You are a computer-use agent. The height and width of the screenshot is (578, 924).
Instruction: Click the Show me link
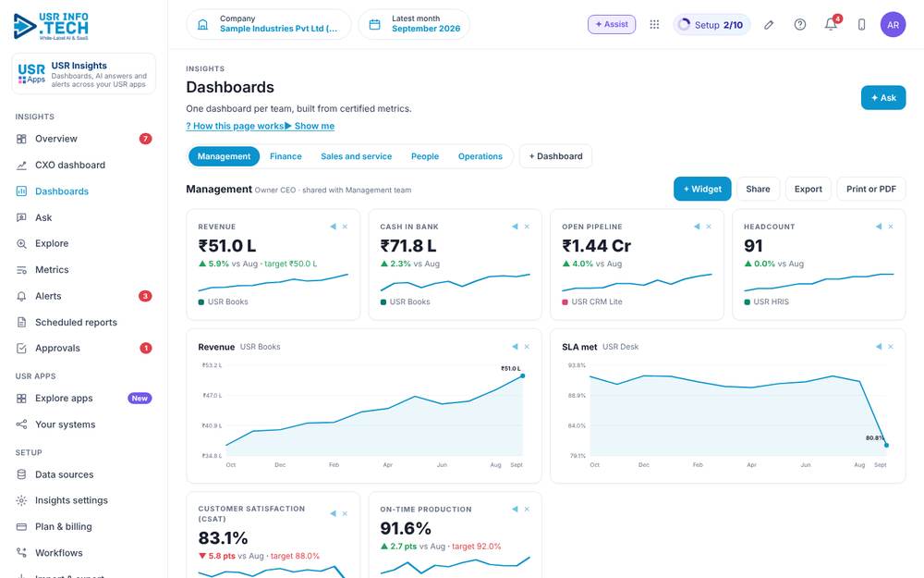point(310,126)
